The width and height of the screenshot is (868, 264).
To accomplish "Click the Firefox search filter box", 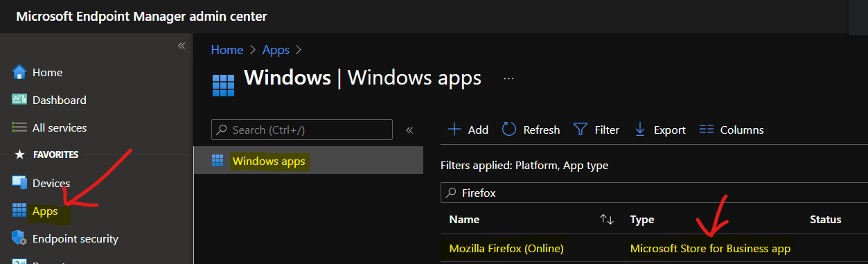I will (654, 193).
